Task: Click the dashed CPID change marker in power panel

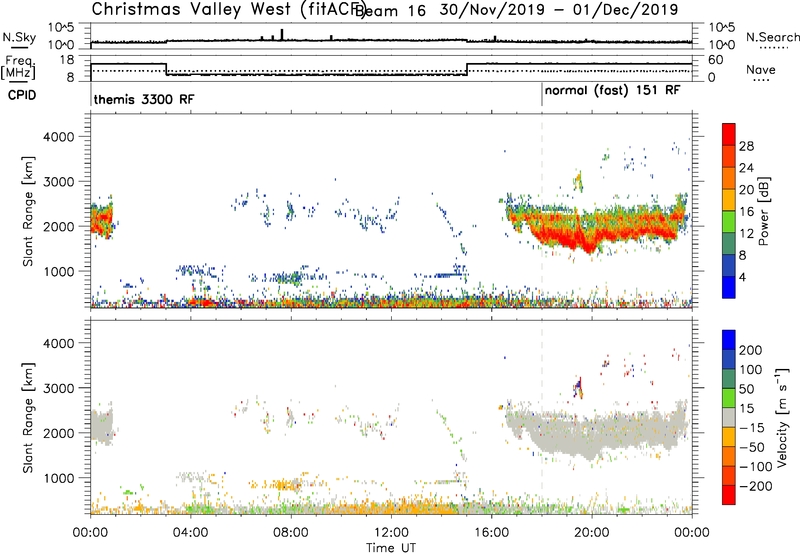Action: coord(542,210)
